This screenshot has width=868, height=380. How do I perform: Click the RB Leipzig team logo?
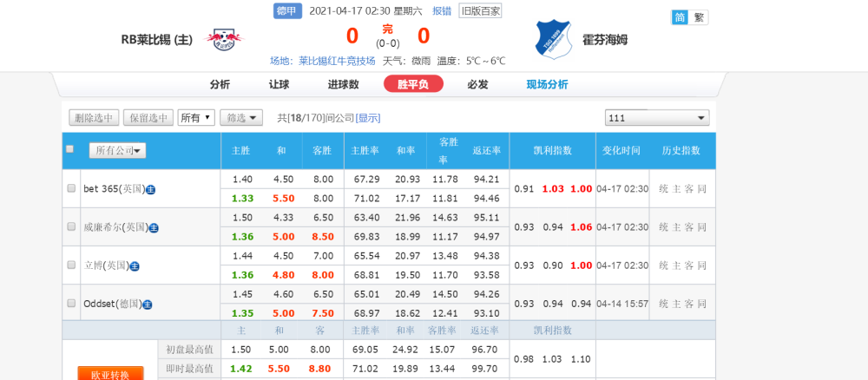(x=224, y=39)
